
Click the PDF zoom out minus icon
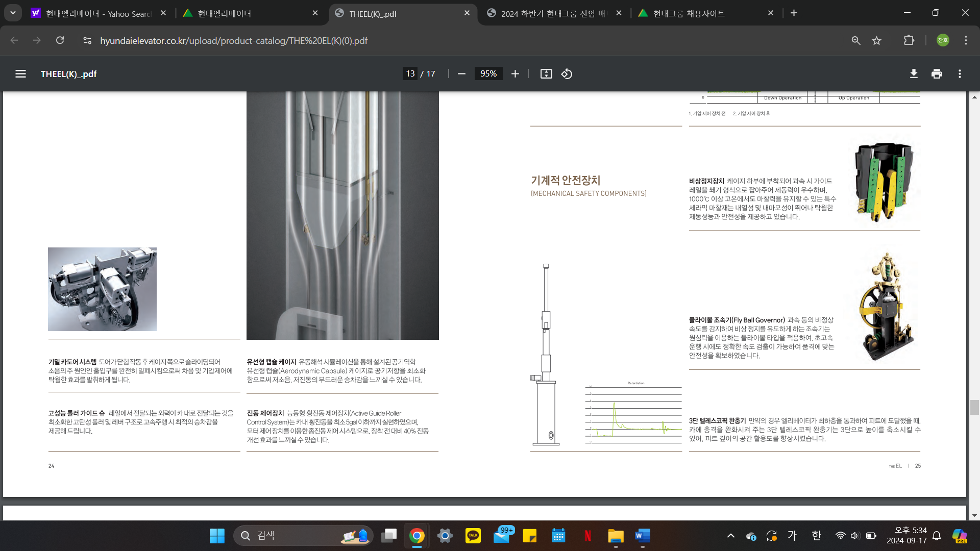tap(461, 74)
